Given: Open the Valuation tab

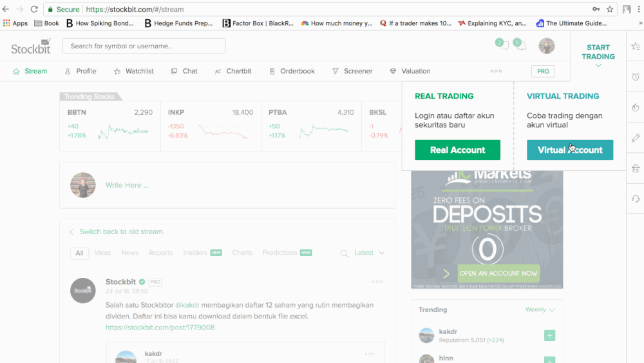Looking at the screenshot, I should click(410, 71).
